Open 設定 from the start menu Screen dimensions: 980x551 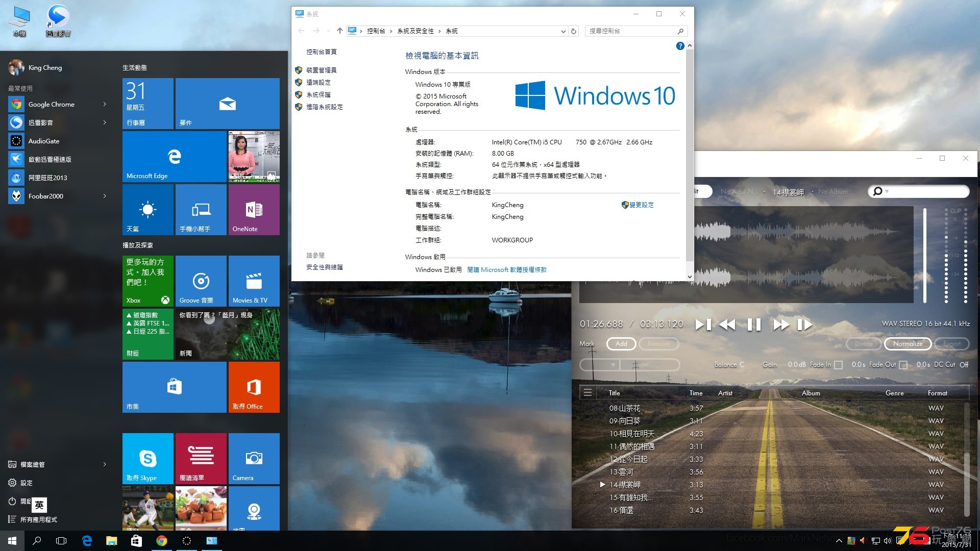27,483
